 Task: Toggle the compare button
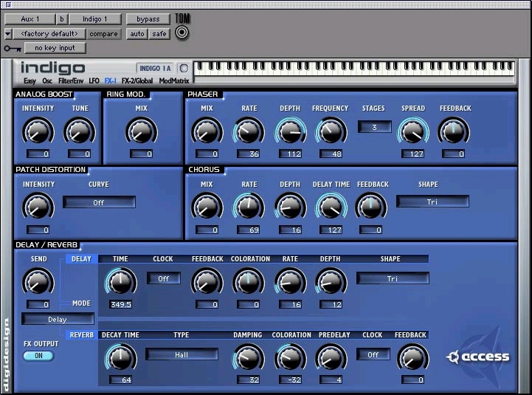[x=103, y=34]
